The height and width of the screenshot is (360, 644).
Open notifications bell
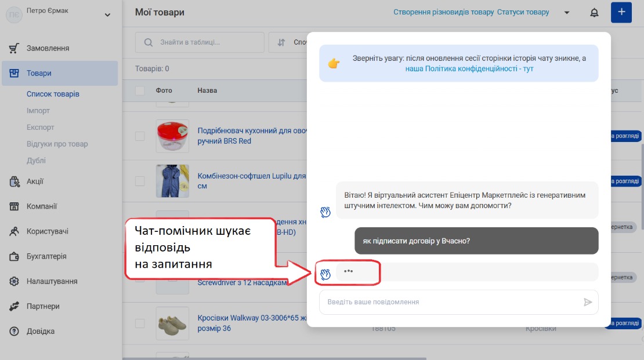pos(594,13)
